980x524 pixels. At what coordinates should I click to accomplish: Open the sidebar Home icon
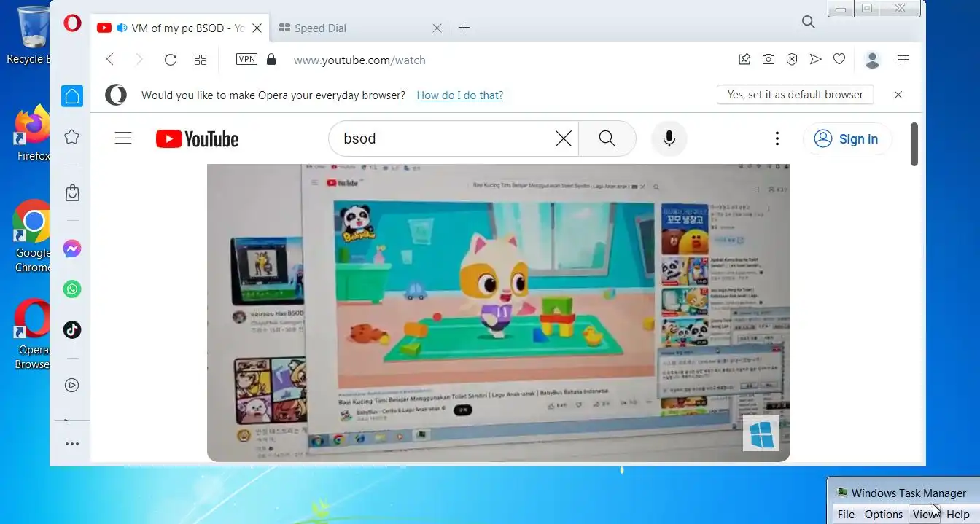[x=71, y=96]
